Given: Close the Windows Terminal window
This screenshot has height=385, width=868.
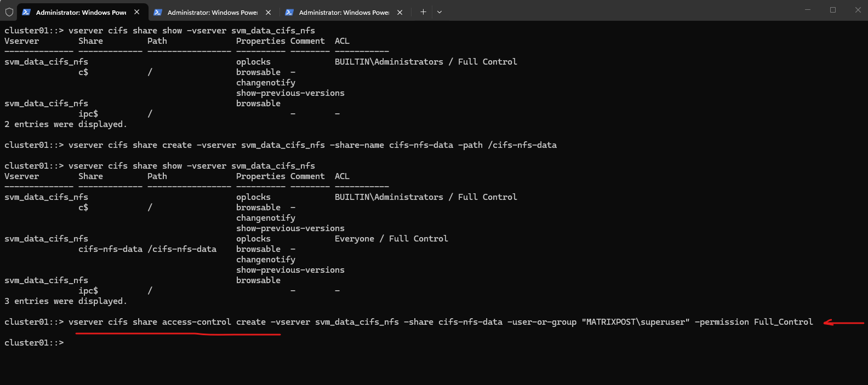Looking at the screenshot, I should point(858,10).
